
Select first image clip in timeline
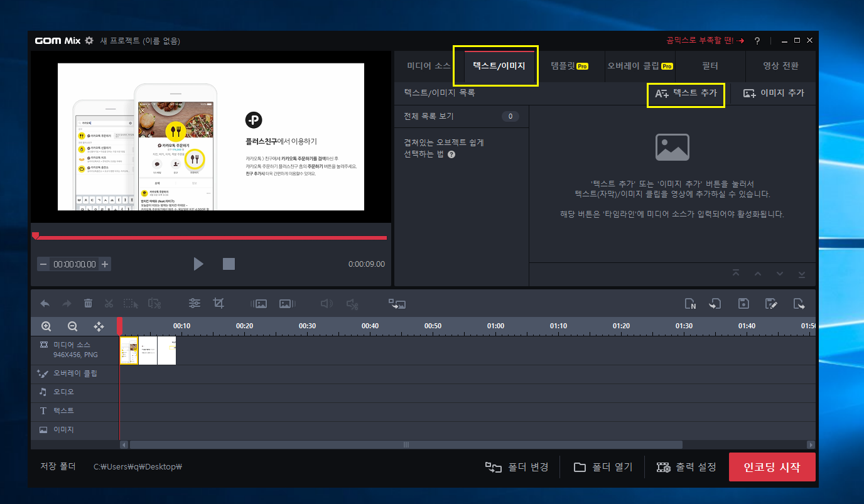pyautogui.click(x=129, y=350)
